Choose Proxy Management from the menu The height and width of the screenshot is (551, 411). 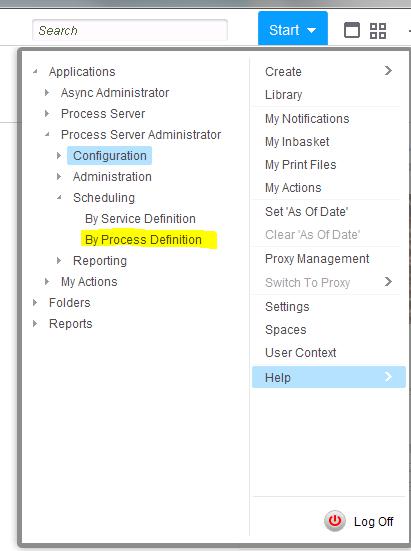click(317, 259)
